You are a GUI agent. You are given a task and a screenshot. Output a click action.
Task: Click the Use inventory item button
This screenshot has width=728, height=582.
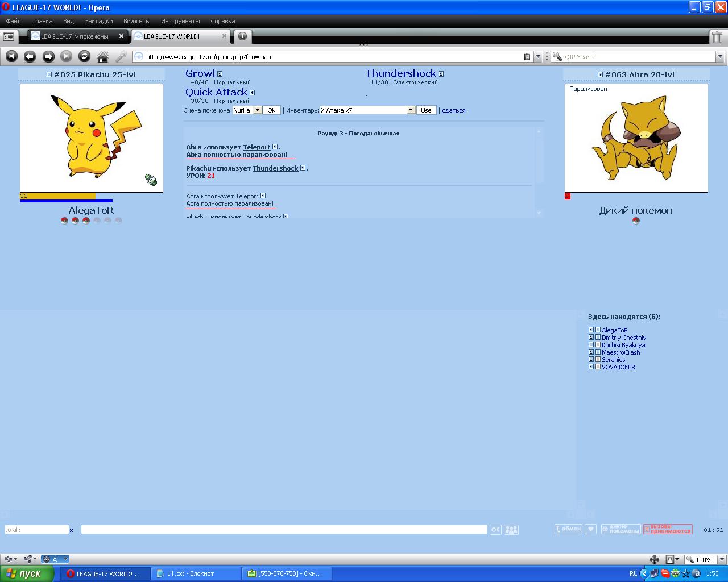pos(426,110)
